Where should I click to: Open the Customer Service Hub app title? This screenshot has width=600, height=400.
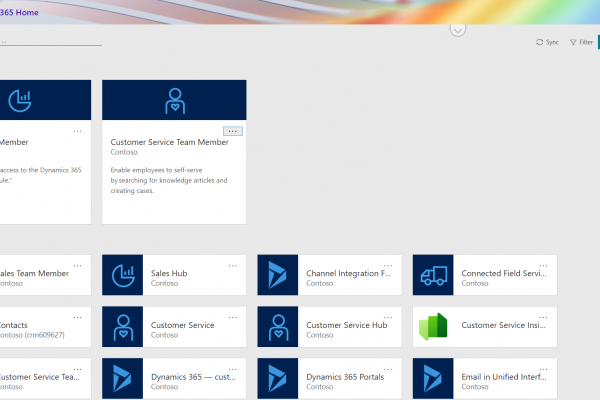click(x=347, y=325)
